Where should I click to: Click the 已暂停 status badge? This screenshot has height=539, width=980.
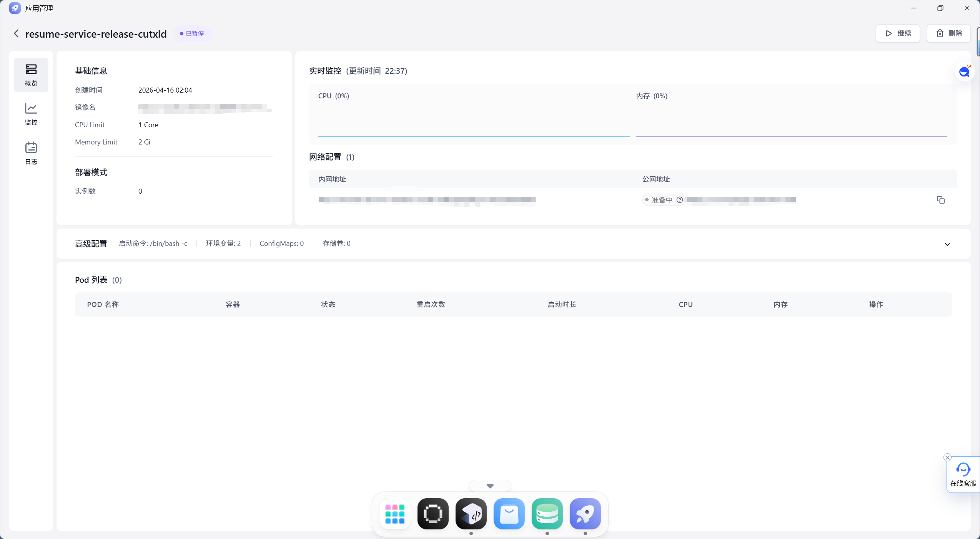point(192,33)
